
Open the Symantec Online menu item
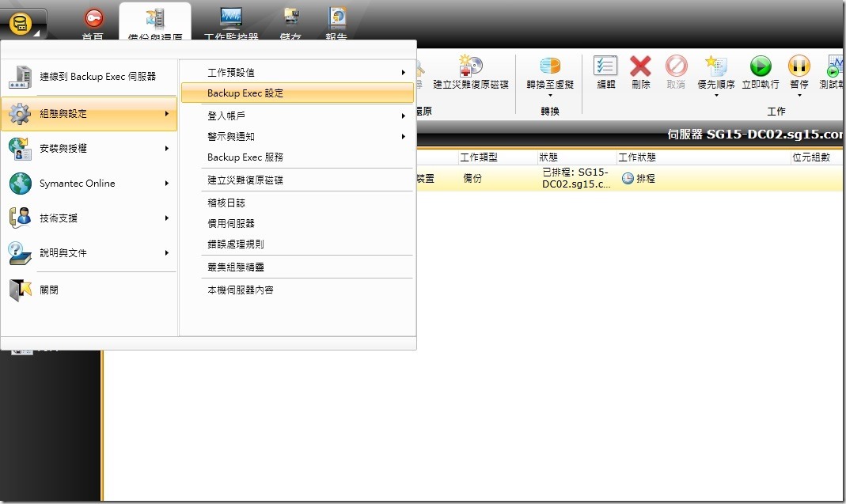point(89,184)
